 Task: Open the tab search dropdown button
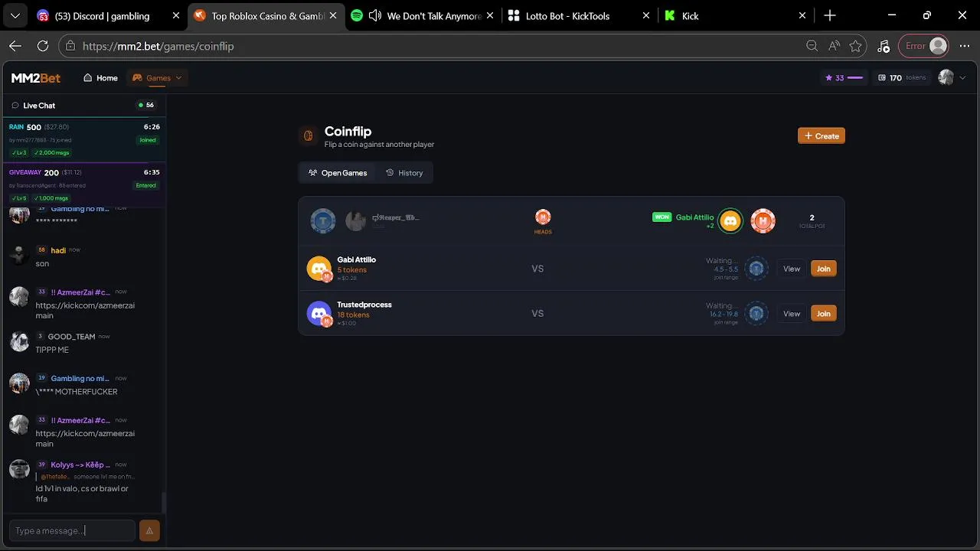15,15
